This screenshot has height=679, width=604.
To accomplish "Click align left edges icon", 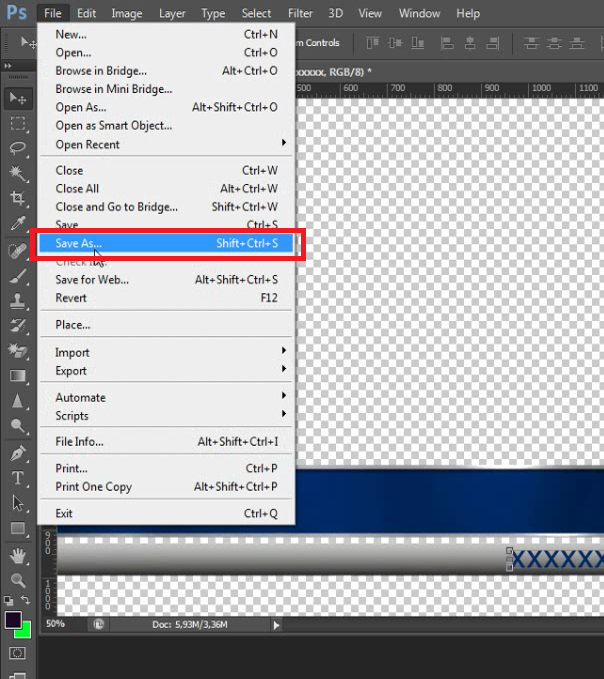I will (447, 43).
